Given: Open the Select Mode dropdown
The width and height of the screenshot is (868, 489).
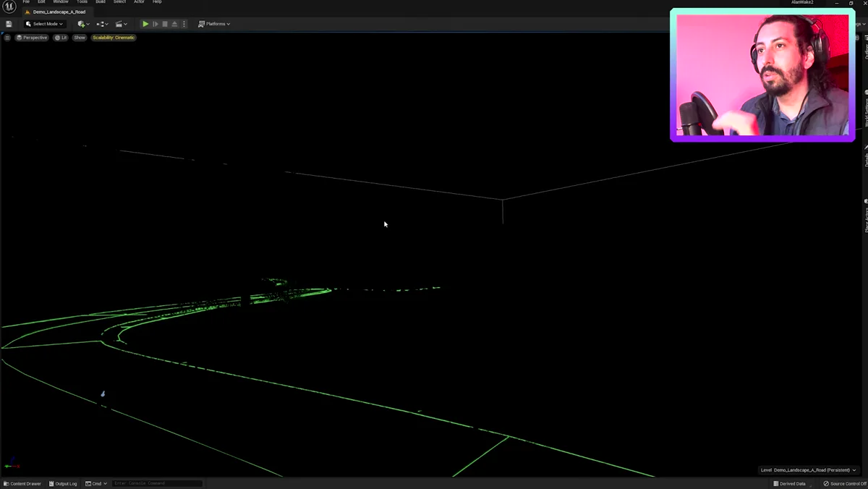Looking at the screenshot, I should pos(44,24).
